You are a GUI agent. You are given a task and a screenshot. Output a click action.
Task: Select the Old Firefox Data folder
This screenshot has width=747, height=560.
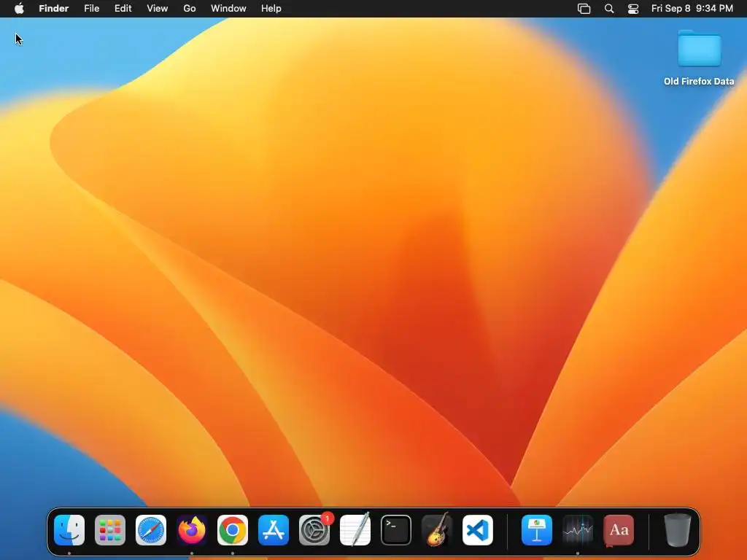pyautogui.click(x=699, y=58)
